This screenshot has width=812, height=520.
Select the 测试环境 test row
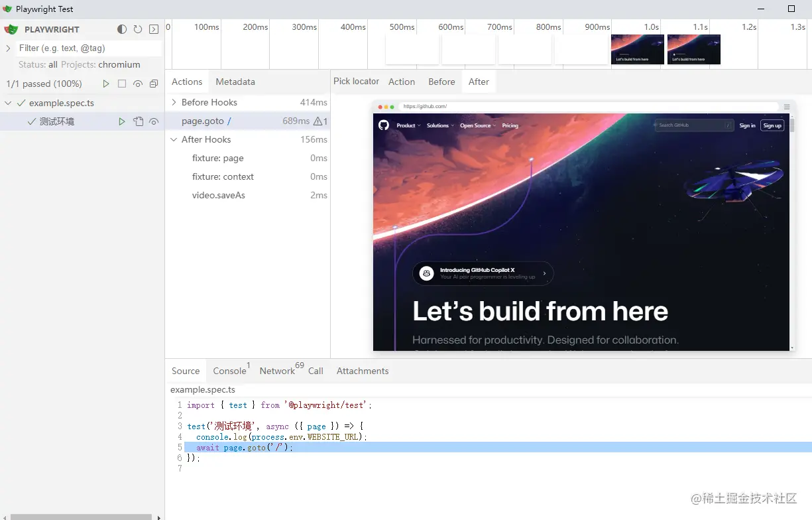tap(82, 121)
